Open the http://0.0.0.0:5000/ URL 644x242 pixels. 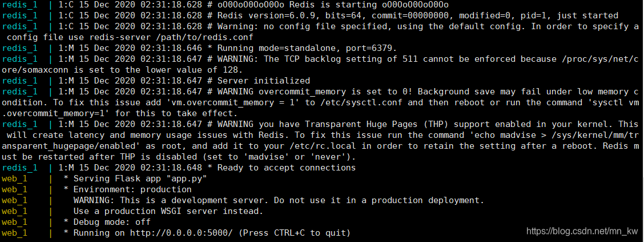point(181,233)
